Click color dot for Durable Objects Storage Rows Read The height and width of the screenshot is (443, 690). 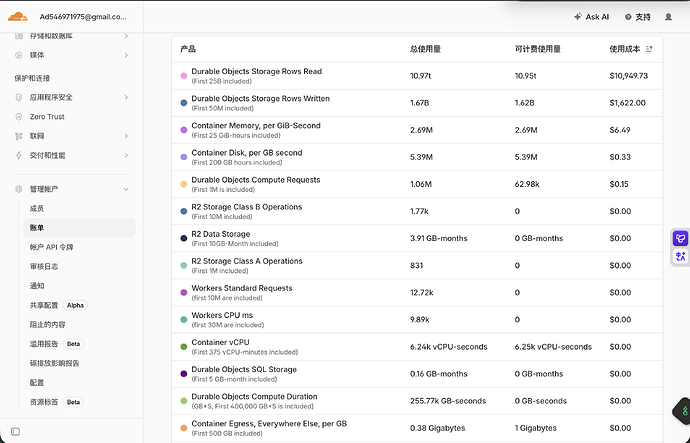tap(184, 76)
